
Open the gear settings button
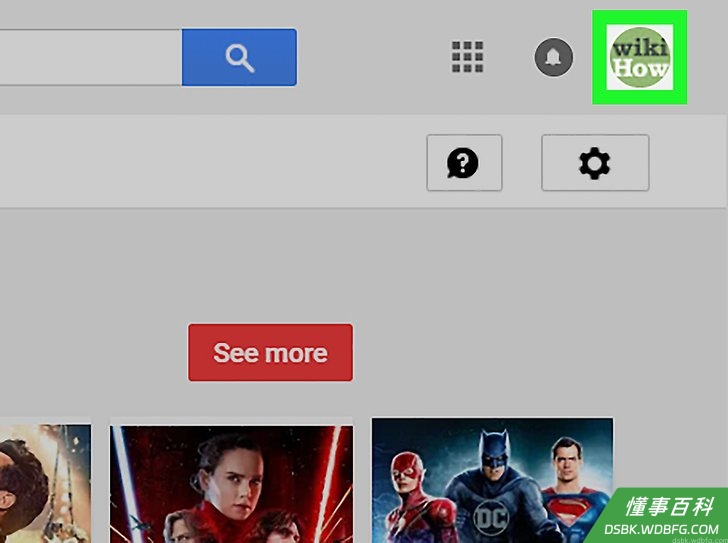[595, 162]
